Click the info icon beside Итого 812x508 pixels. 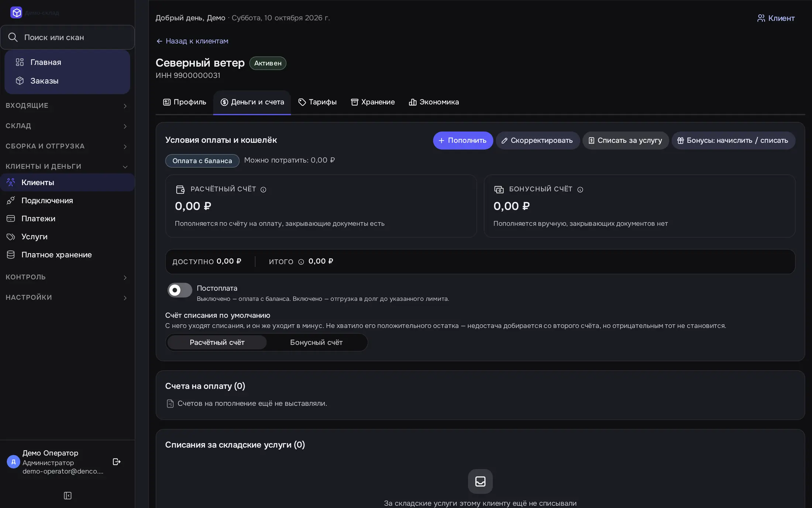301,262
